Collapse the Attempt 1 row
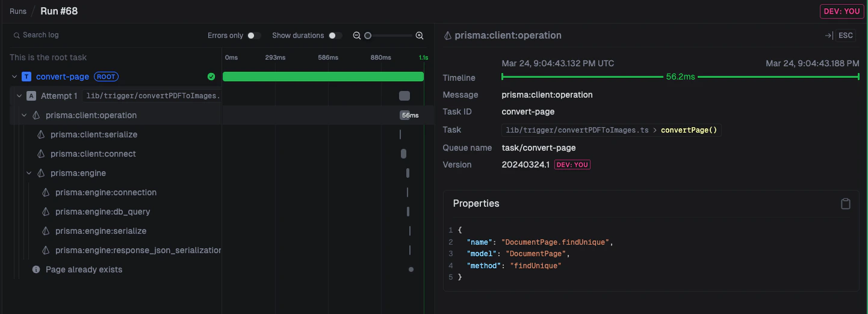 point(19,96)
